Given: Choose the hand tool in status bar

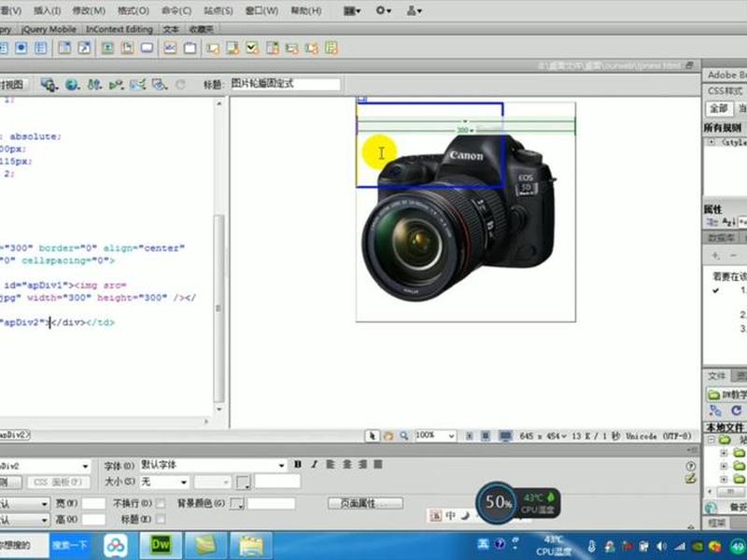Looking at the screenshot, I should click(x=388, y=436).
